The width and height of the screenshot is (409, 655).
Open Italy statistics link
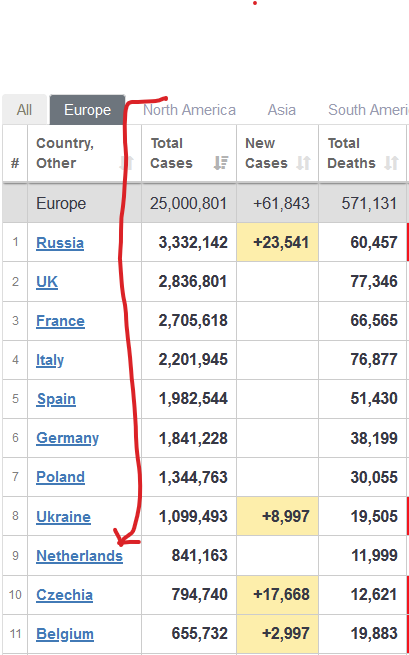click(x=50, y=360)
